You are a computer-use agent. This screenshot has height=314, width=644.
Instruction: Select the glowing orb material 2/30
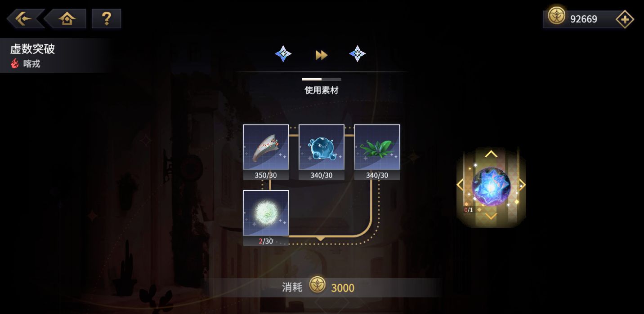(266, 218)
